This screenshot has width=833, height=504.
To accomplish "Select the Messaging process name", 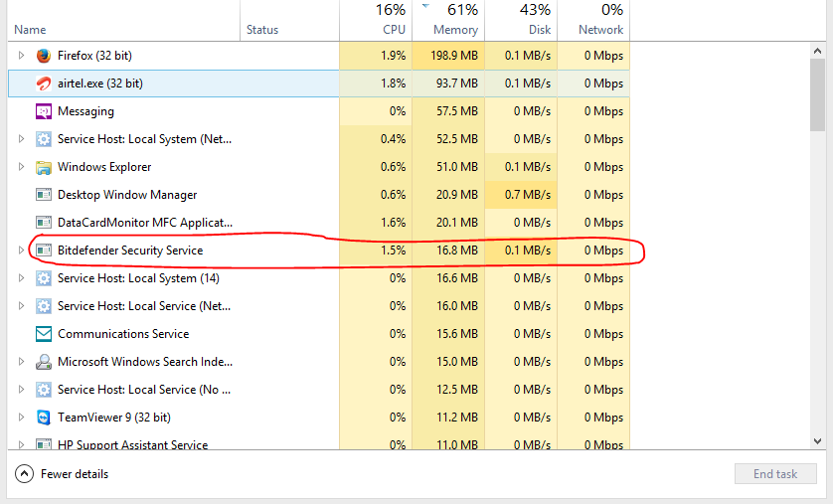I will coord(85,111).
